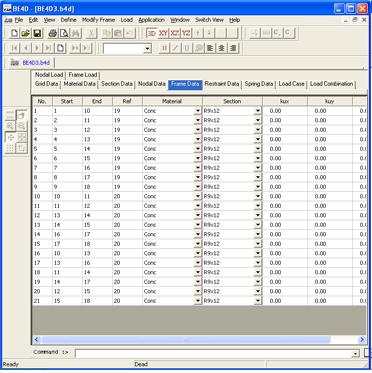Image resolution: width=372 pixels, height=373 pixels.
Task: Click into the Command input field
Action: click(x=213, y=353)
